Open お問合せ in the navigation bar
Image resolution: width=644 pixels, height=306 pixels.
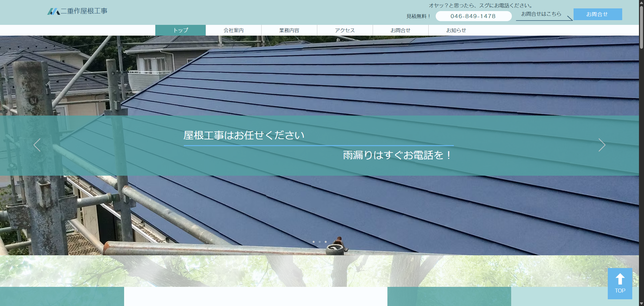tap(400, 30)
